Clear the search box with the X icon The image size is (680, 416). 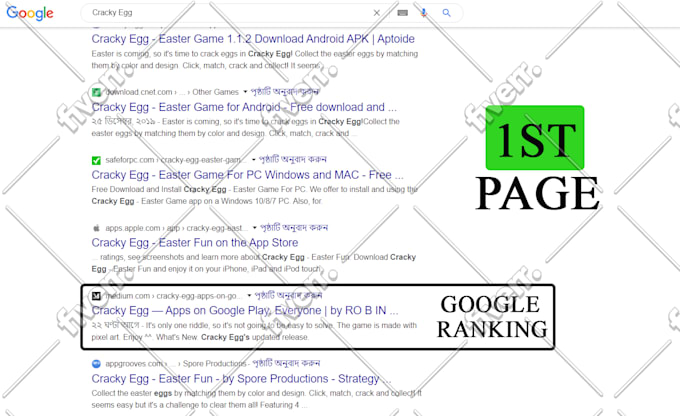[377, 13]
